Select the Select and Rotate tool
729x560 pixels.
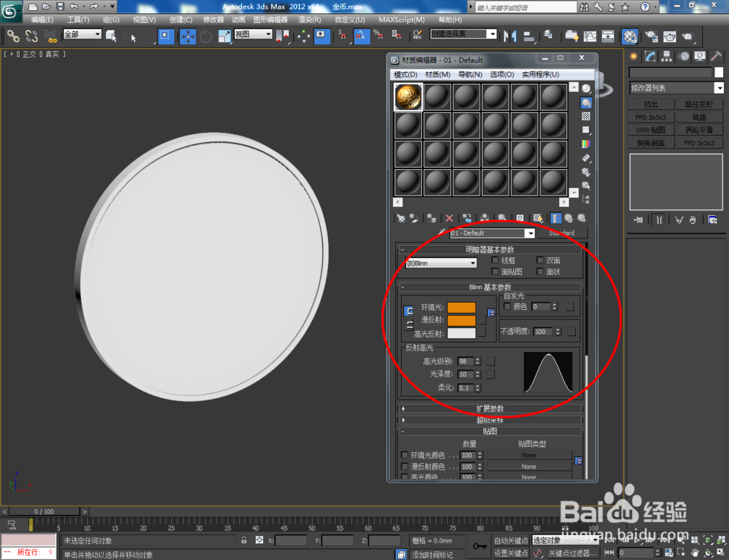click(x=206, y=36)
